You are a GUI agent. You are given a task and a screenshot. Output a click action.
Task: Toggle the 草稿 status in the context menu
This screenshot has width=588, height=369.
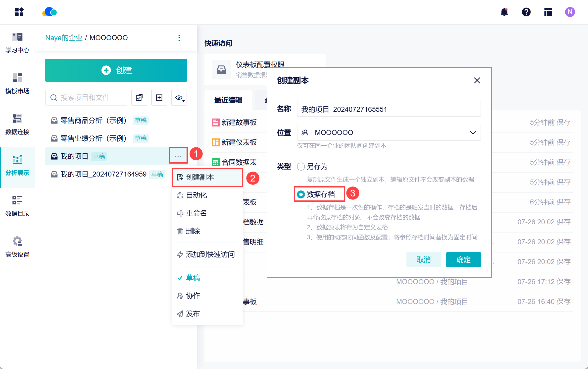pyautogui.click(x=193, y=278)
